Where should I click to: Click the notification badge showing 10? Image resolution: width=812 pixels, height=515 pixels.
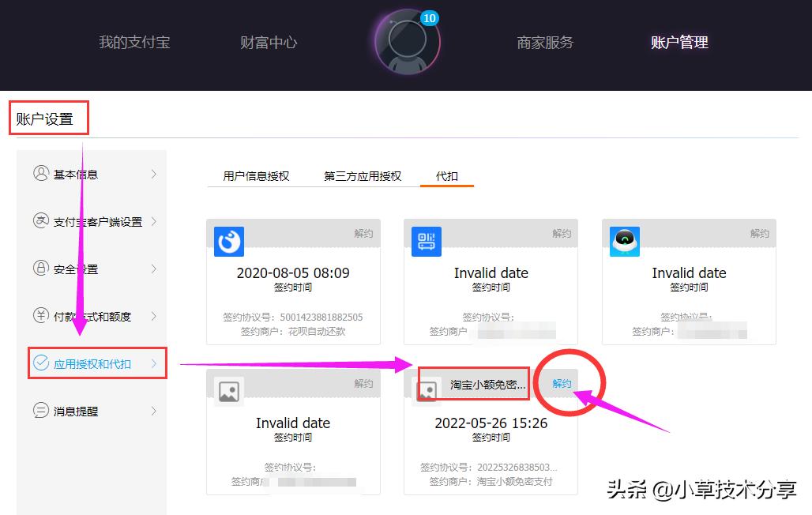(x=430, y=17)
